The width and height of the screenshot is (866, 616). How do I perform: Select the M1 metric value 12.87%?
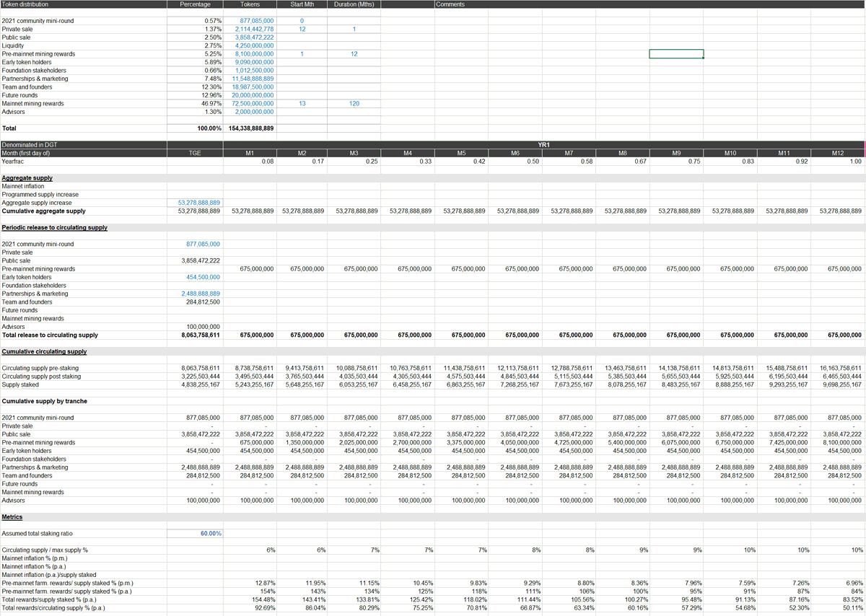click(x=249, y=583)
